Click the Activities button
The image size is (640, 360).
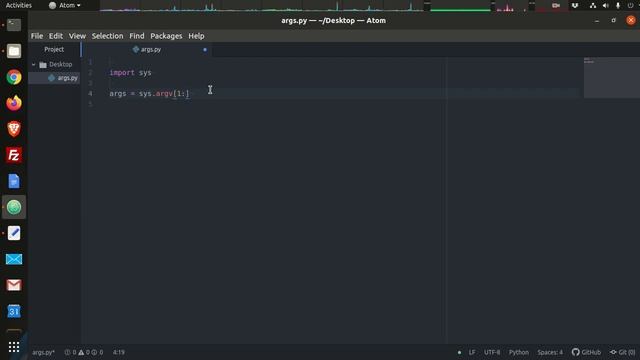(x=19, y=5)
